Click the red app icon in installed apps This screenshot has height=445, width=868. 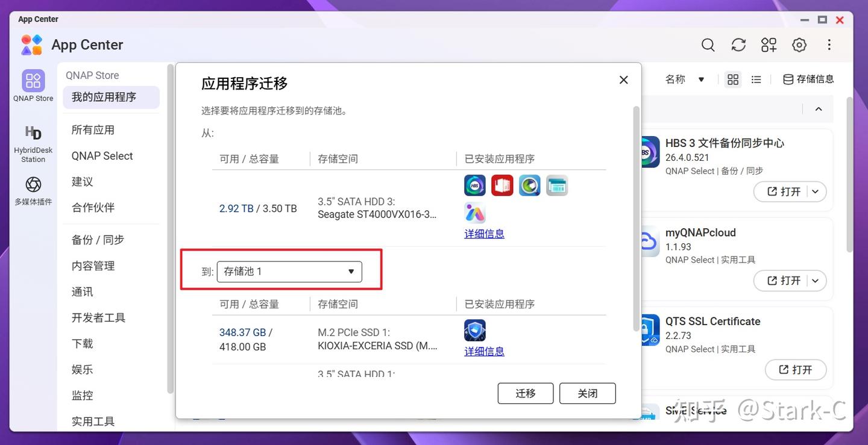pos(502,185)
